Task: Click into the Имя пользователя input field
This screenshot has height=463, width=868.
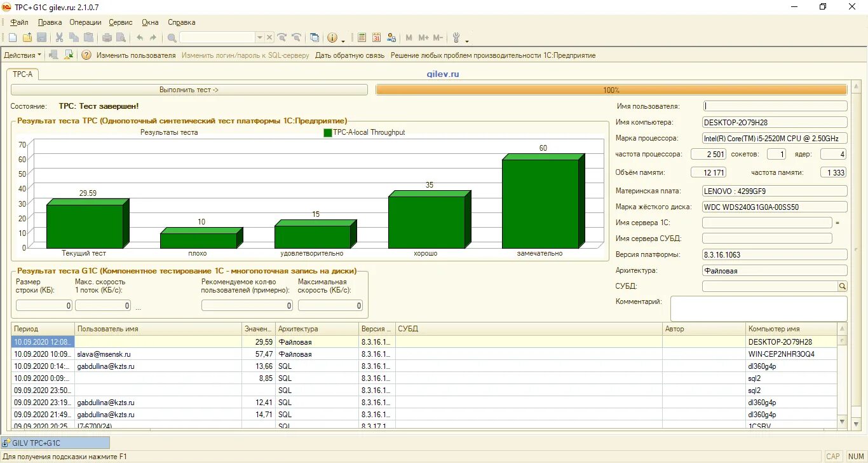Action: [775, 106]
